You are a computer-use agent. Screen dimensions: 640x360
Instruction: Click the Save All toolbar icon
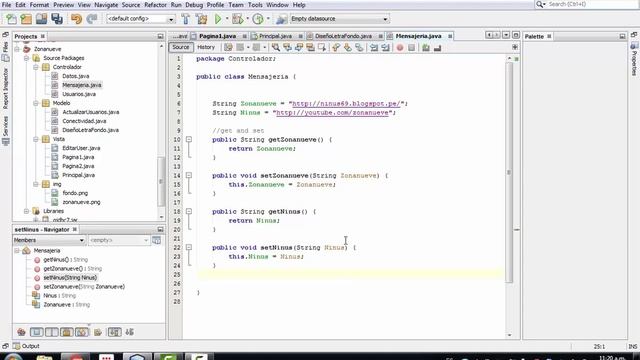[57, 19]
